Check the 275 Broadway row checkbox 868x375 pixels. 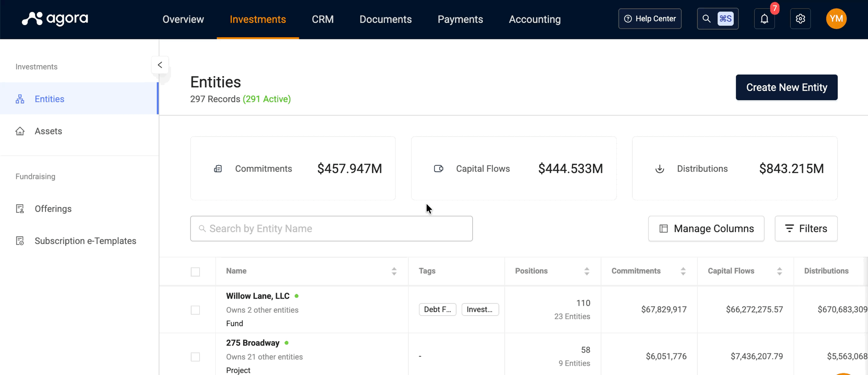(195, 357)
